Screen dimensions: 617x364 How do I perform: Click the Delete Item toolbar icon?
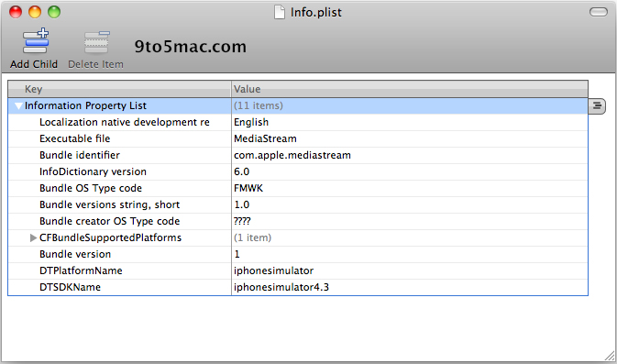[96, 42]
